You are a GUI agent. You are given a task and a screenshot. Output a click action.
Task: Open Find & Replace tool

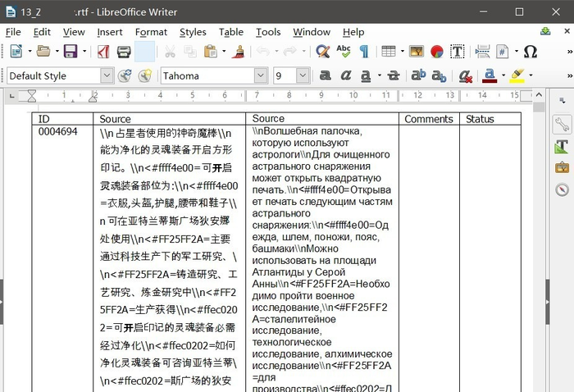pos(323,52)
